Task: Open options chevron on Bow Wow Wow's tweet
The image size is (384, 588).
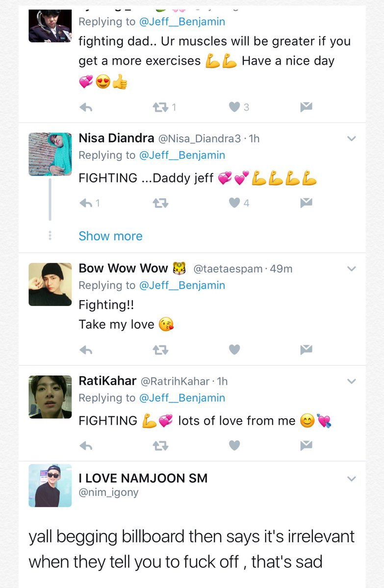Action: coord(351,269)
